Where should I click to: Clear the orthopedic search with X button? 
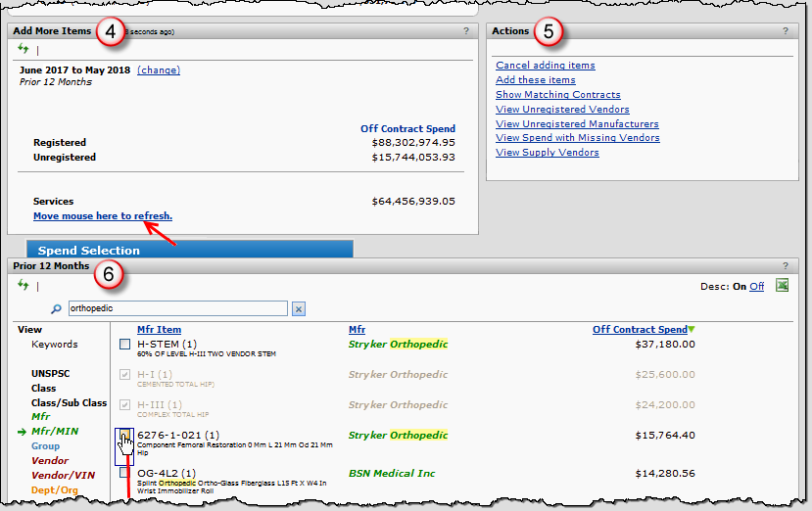pos(299,309)
